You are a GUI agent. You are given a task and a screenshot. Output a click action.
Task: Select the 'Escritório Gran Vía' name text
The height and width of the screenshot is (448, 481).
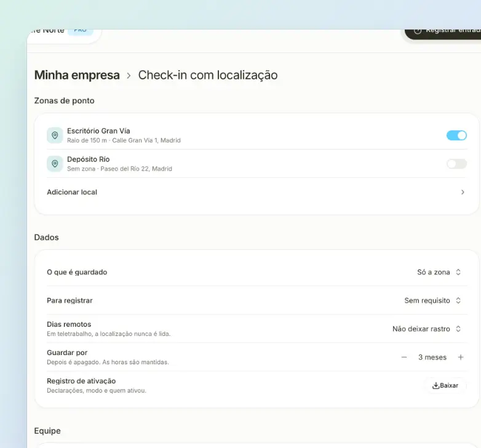pyautogui.click(x=98, y=131)
